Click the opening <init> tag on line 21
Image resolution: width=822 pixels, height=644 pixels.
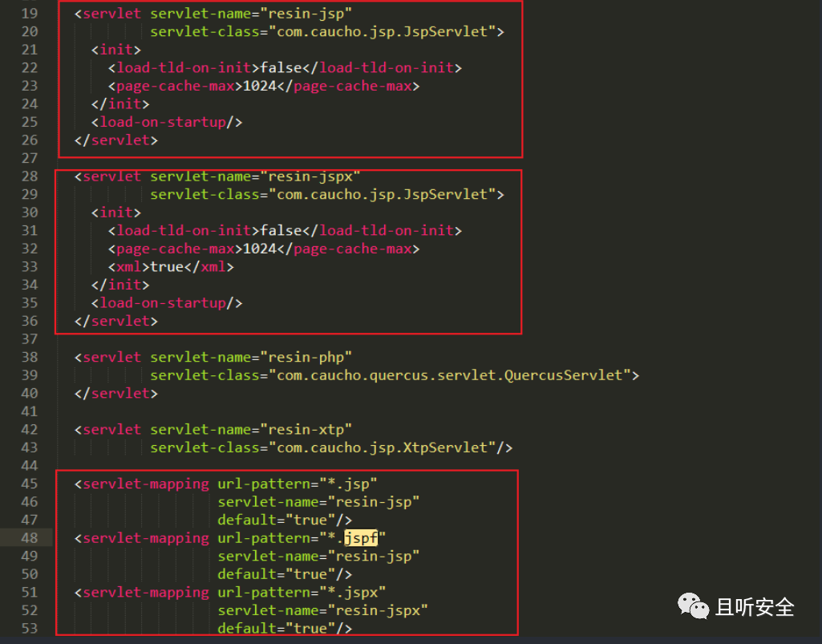[115, 49]
